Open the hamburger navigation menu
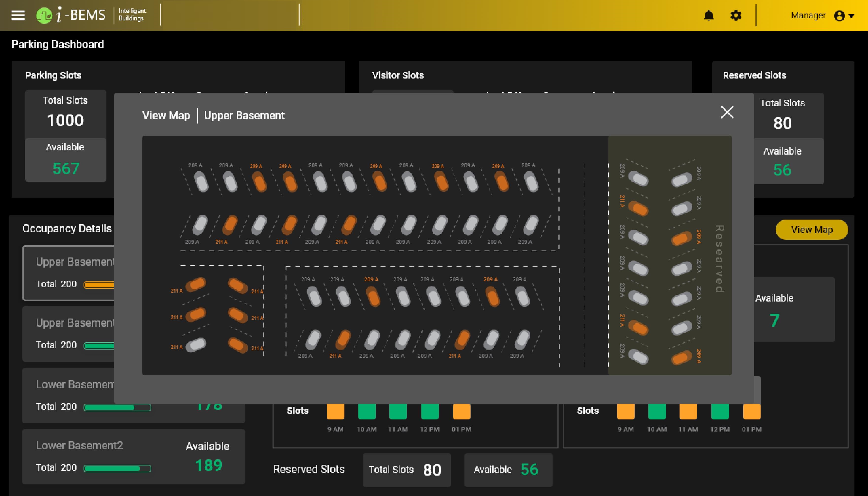This screenshot has height=496, width=868. tap(18, 15)
